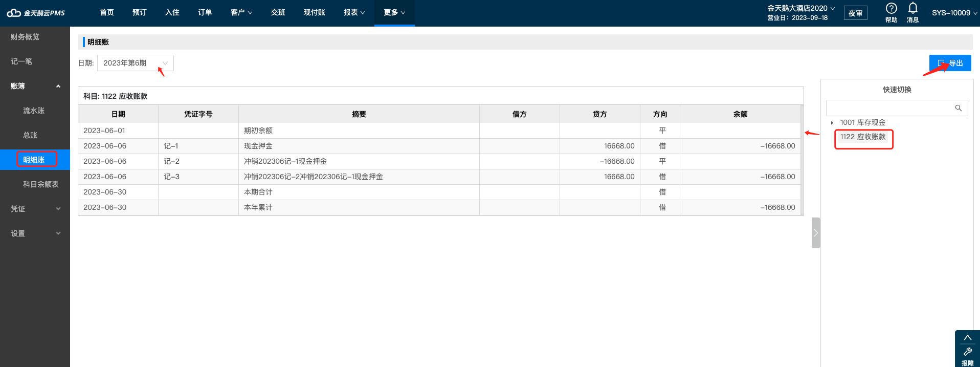
Task: Open the 金天鹅大酒店2020 hotel switcher
Action: click(x=801, y=8)
